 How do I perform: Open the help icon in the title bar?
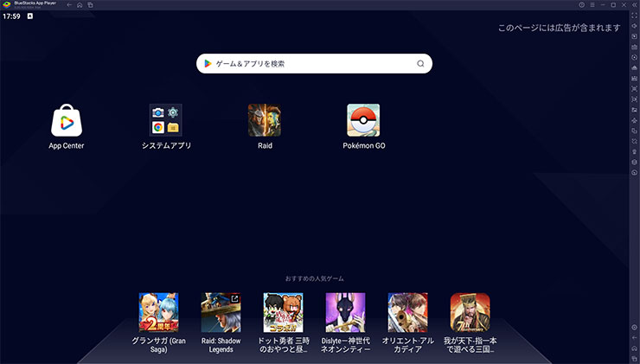tap(582, 5)
